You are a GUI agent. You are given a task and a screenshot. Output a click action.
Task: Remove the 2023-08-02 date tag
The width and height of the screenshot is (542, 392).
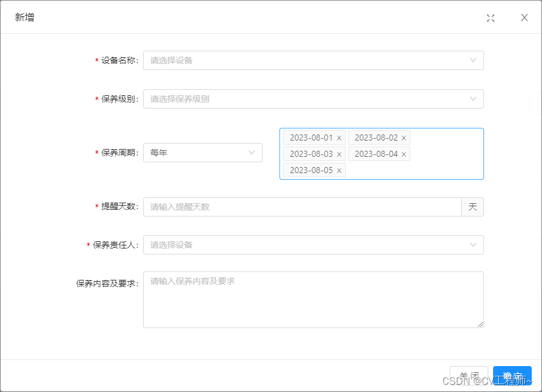404,138
